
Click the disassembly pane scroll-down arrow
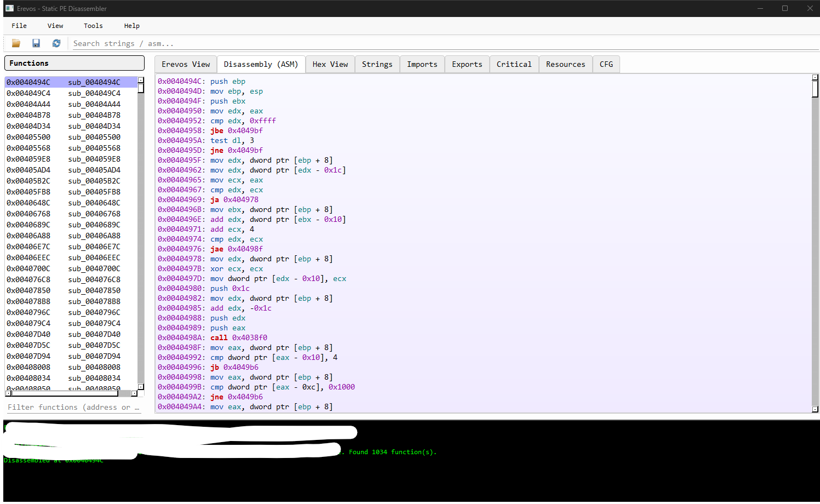pyautogui.click(x=815, y=409)
